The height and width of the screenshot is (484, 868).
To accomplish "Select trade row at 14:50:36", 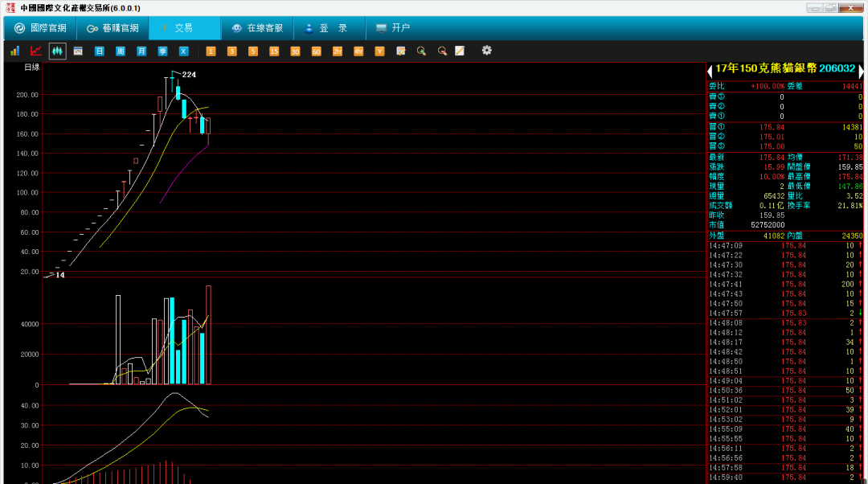I will pyautogui.click(x=785, y=391).
